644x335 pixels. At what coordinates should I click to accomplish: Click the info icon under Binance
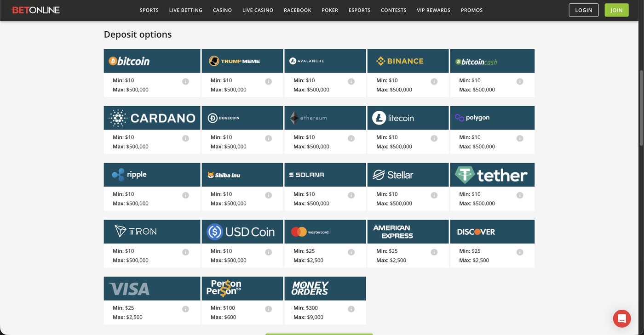coord(434,81)
